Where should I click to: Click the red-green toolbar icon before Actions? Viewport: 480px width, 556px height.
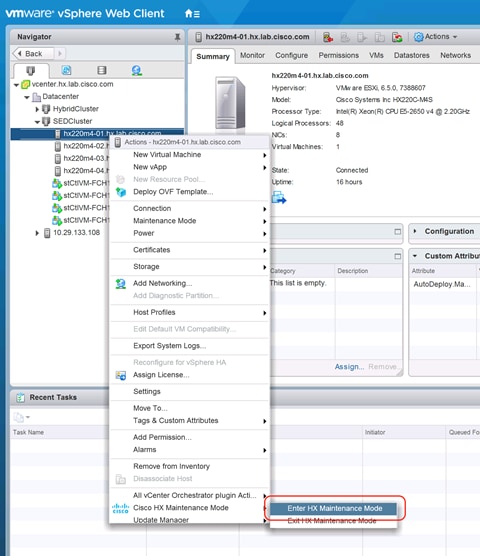[397, 37]
